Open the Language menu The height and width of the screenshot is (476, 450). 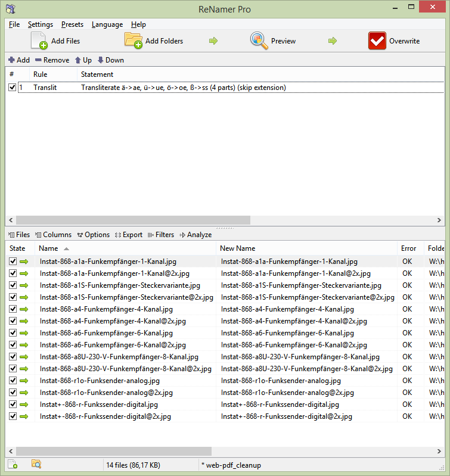point(107,24)
